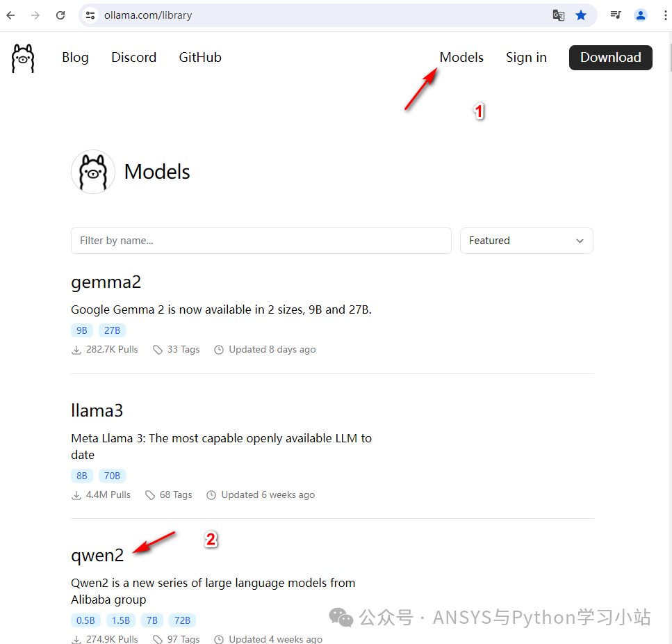
Task: Select the llama3 70B tag
Action: point(113,476)
